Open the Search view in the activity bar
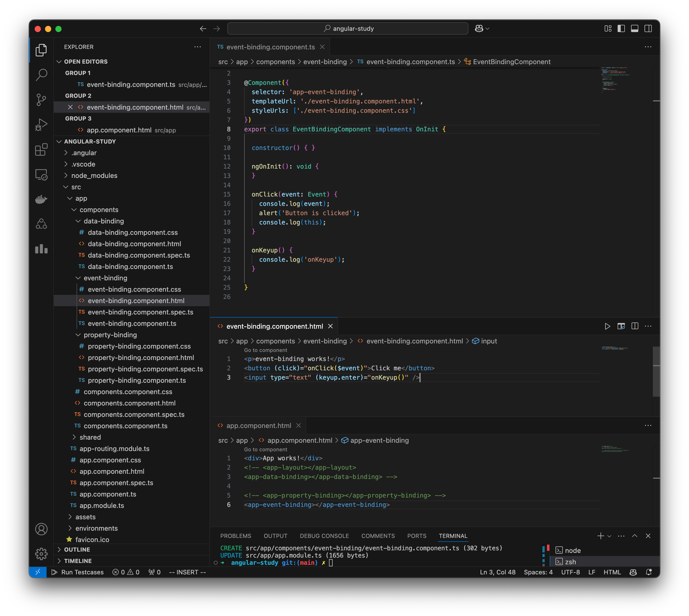 pyautogui.click(x=41, y=75)
